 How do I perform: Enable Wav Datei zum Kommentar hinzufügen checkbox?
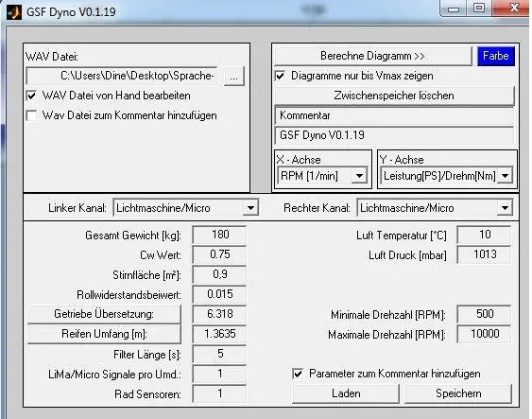point(31,115)
